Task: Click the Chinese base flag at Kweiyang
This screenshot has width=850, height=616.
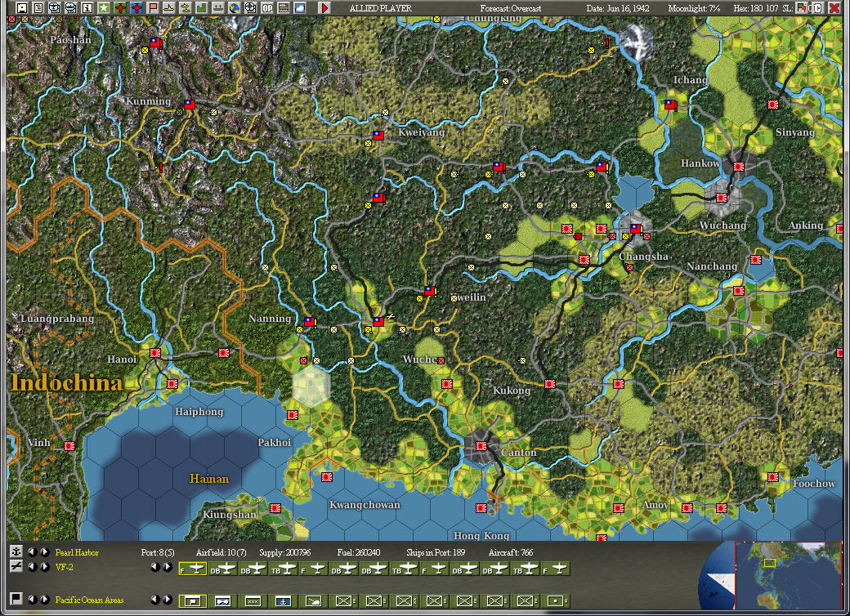Action: 378,136
